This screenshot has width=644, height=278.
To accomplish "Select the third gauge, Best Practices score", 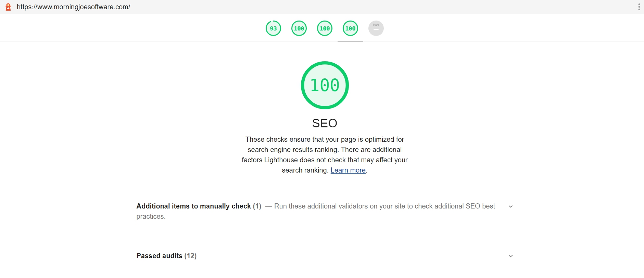I will click(x=325, y=28).
